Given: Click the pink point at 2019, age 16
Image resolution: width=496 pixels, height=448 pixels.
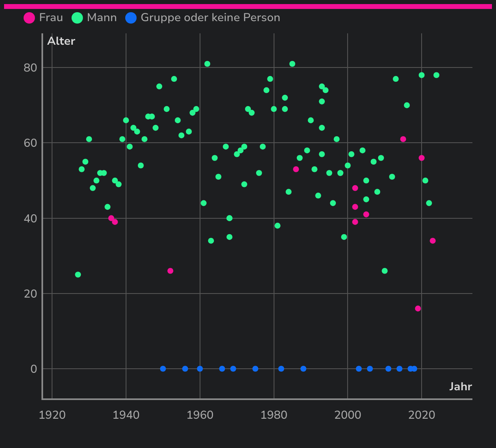Looking at the screenshot, I should point(418,309).
